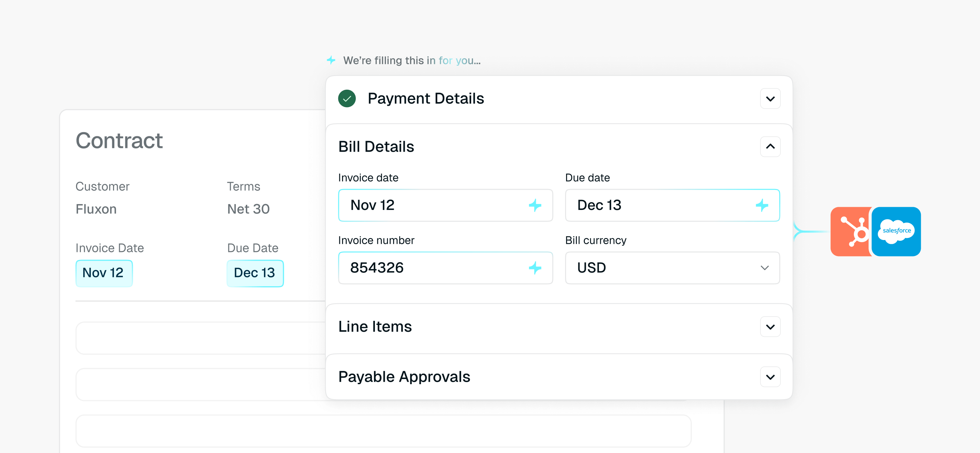Click the sparkle icon in Due date field
The height and width of the screenshot is (453, 980).
point(762,205)
